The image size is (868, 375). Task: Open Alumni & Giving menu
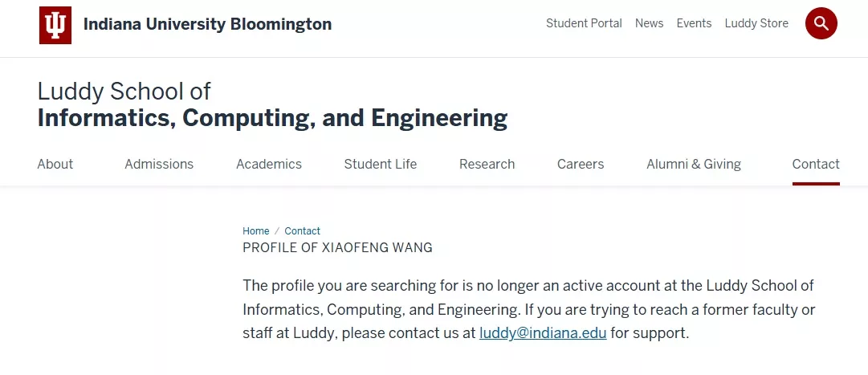click(x=694, y=164)
